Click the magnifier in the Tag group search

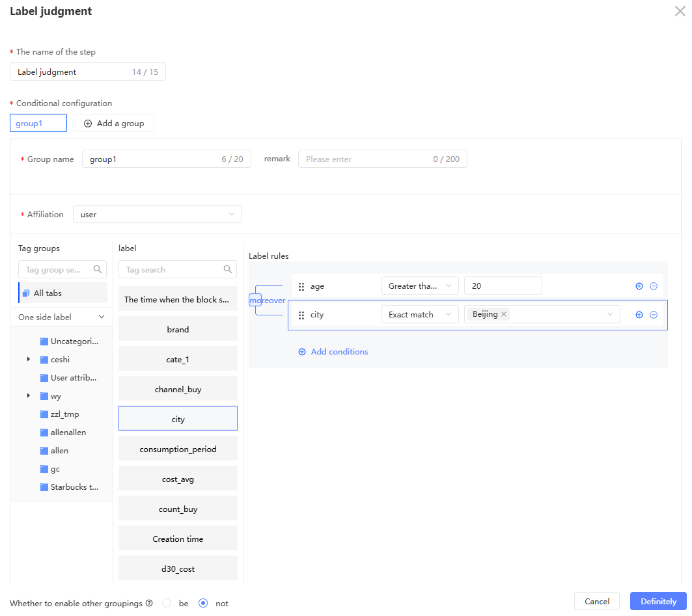[x=98, y=269]
